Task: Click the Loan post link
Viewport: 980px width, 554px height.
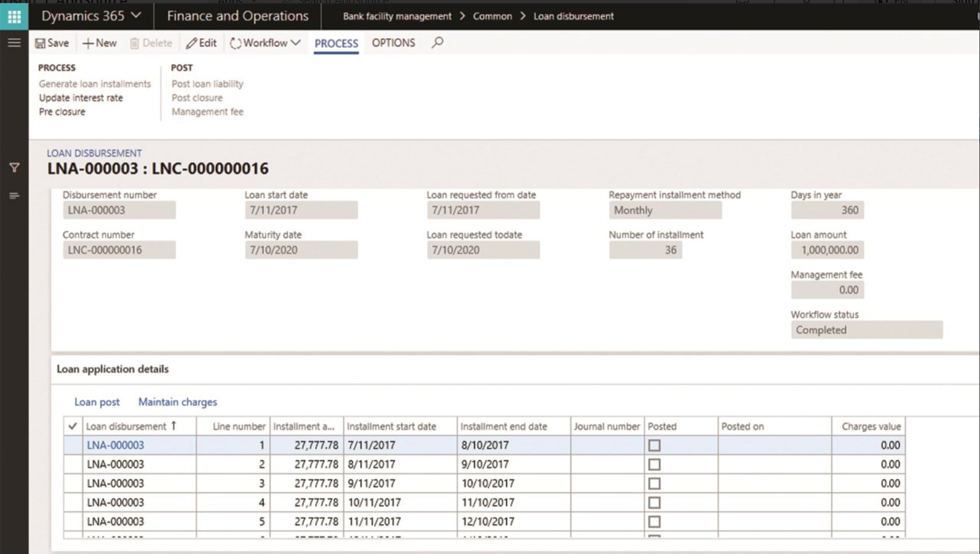Action: point(96,402)
